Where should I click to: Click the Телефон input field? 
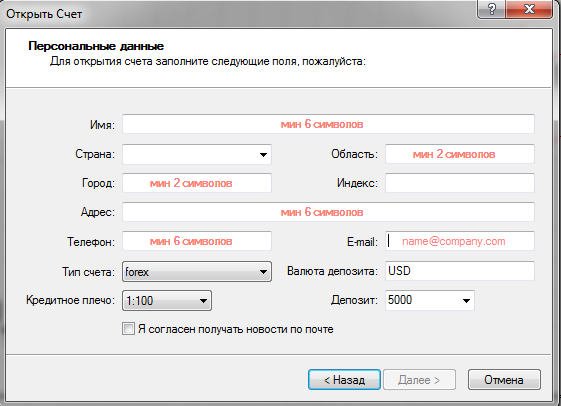[x=197, y=241]
